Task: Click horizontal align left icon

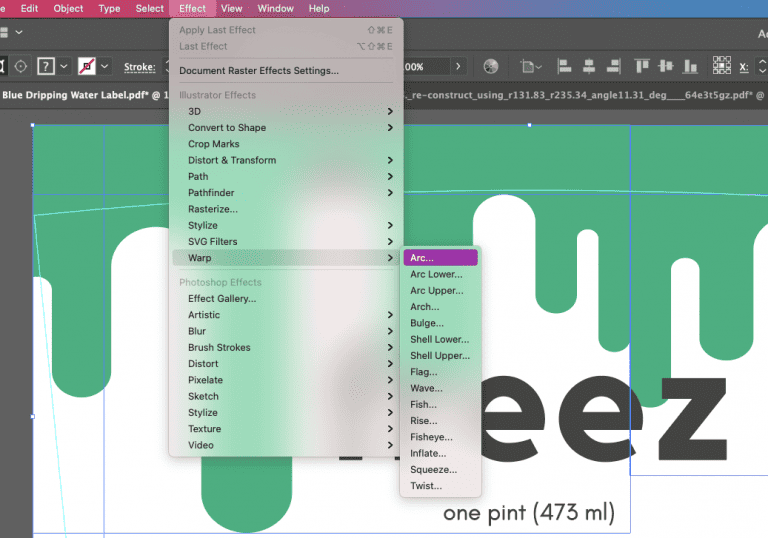Action: 564,67
